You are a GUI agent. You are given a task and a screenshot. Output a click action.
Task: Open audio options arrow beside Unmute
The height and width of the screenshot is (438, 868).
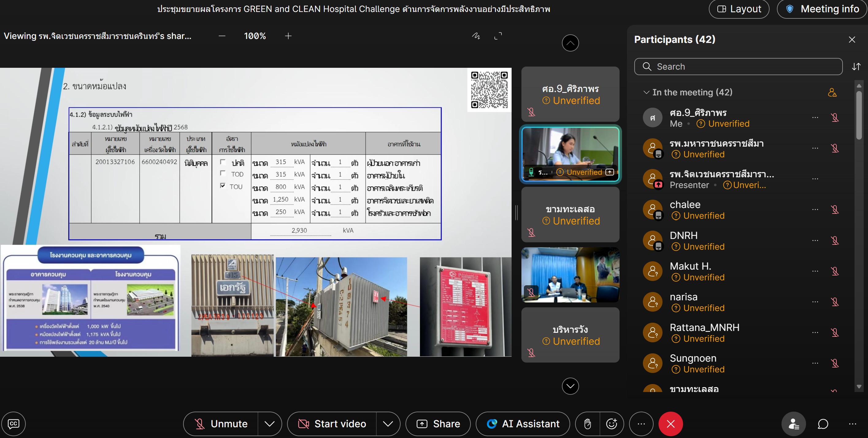click(x=269, y=424)
